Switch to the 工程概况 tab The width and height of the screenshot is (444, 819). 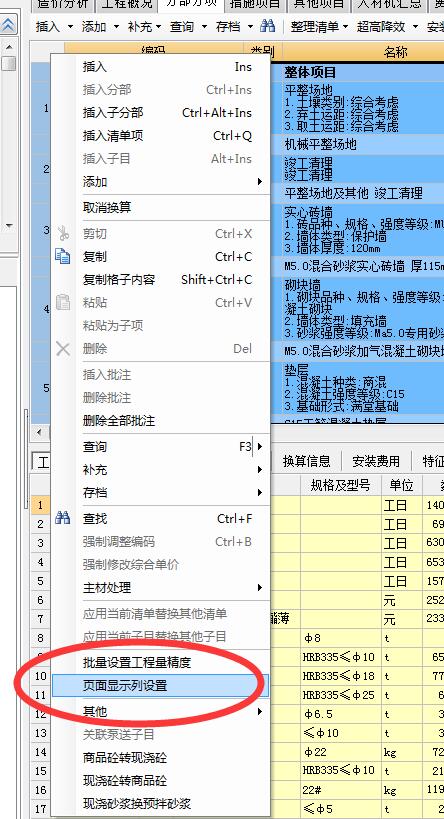[x=126, y=4]
